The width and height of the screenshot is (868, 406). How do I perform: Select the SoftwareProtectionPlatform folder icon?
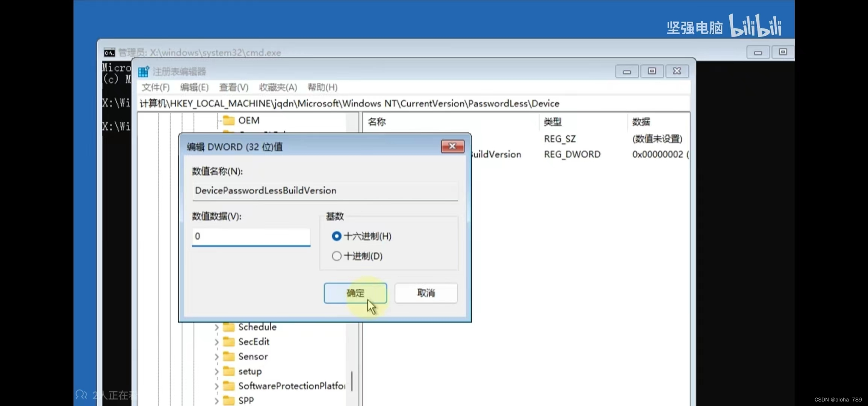pyautogui.click(x=228, y=386)
